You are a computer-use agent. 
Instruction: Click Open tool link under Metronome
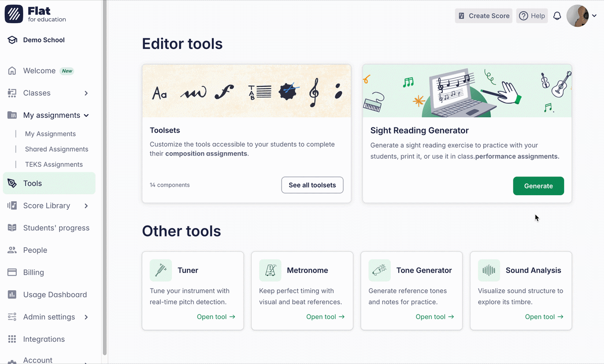click(x=325, y=317)
